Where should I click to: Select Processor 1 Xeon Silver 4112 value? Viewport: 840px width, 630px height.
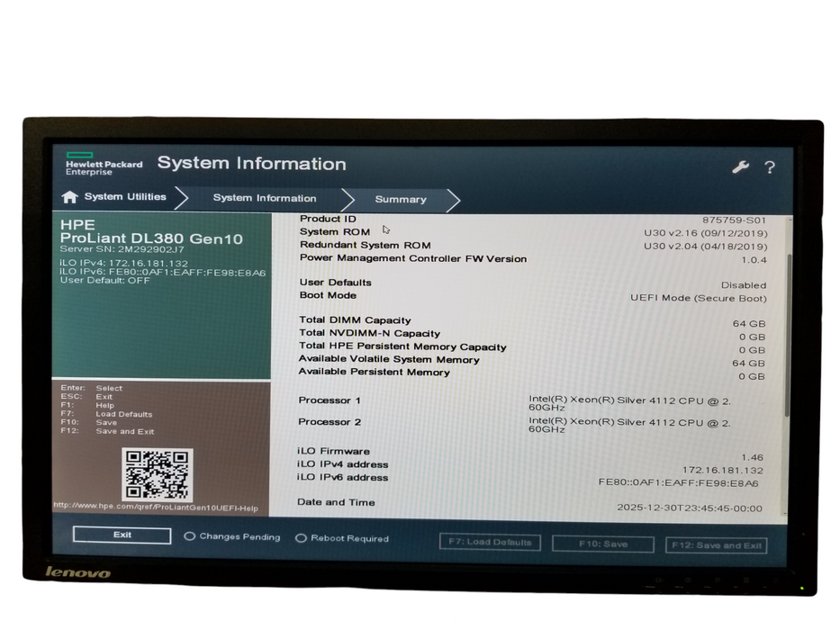629,403
